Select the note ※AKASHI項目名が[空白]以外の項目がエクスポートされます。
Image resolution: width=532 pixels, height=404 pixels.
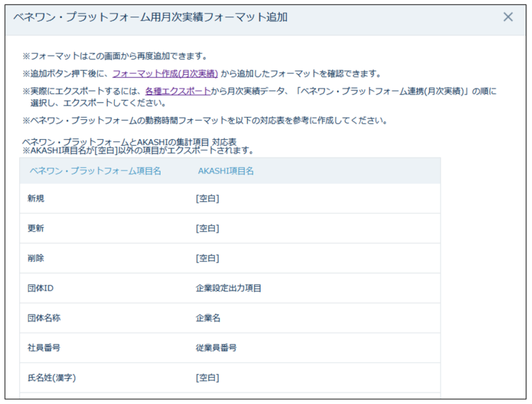[x=139, y=151]
